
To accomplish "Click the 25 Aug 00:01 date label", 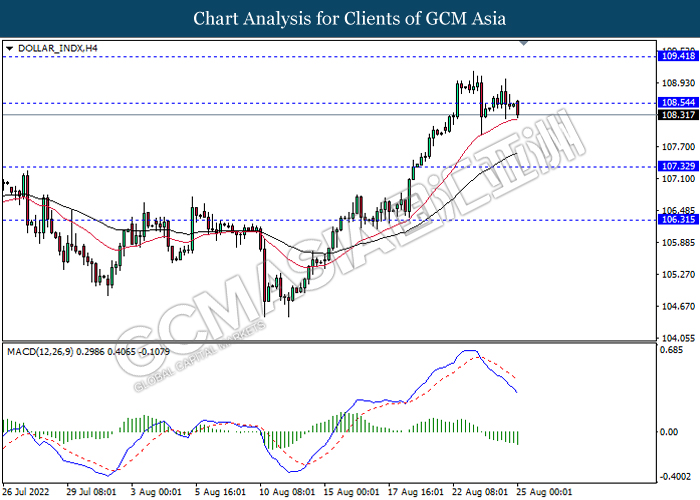I will (544, 492).
